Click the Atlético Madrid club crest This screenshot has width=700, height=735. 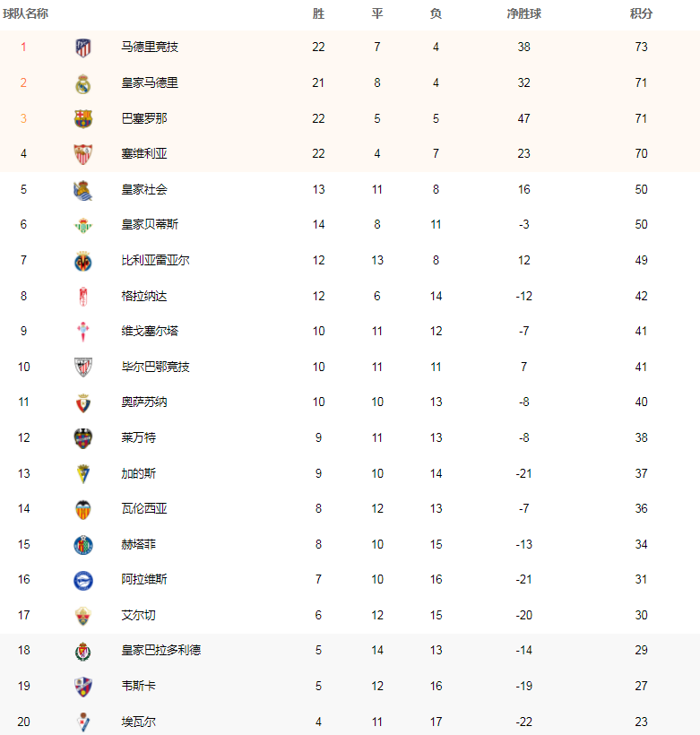(x=83, y=48)
